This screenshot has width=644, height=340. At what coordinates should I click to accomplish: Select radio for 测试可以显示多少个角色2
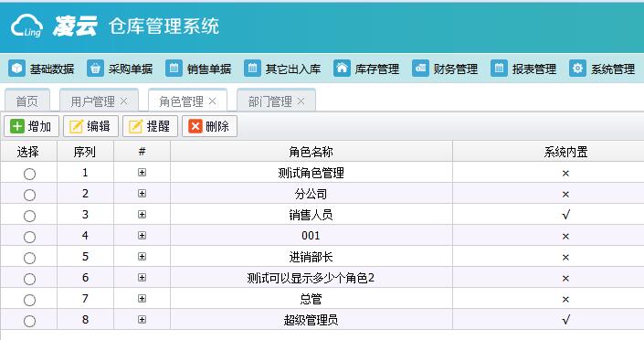pyautogui.click(x=29, y=279)
